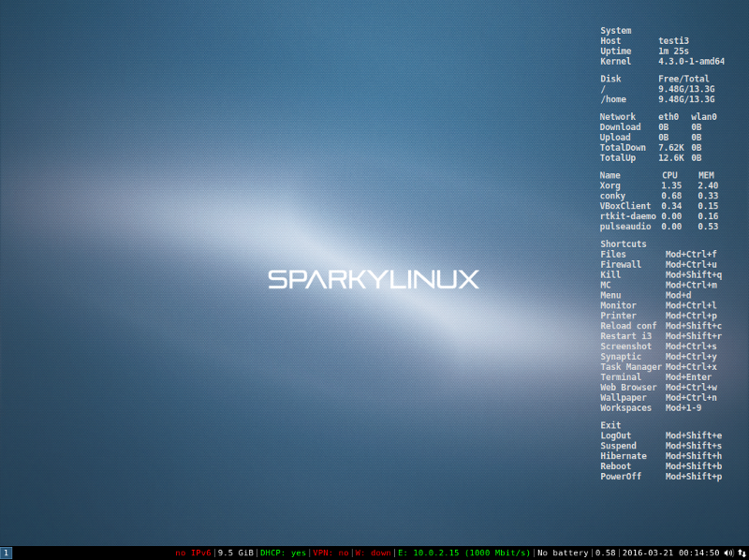
Task: Click the 'conky' process name
Action: (612, 196)
